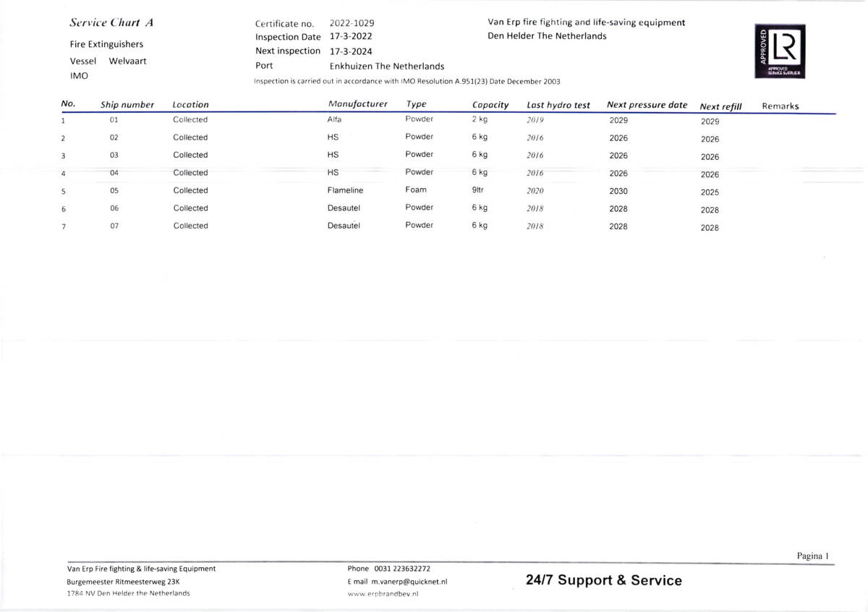Image resolution: width=868 pixels, height=612 pixels.
Task: Open the m.vanerp@quicknet.nl email address
Action: click(x=409, y=581)
